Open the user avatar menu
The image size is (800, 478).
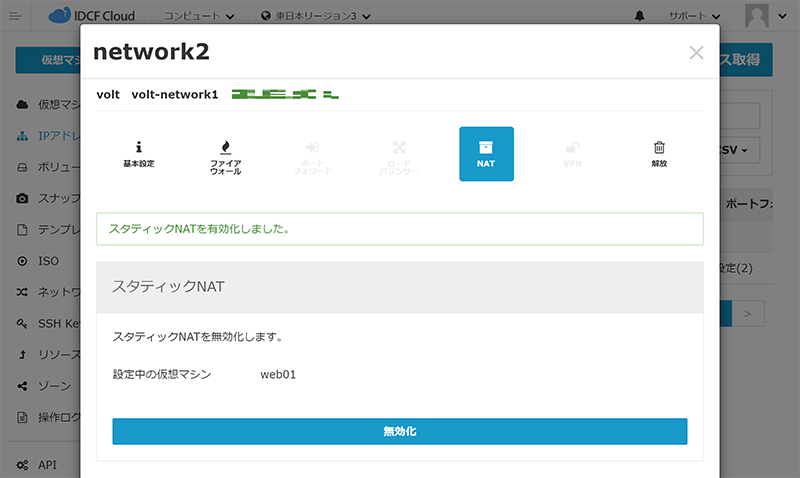click(766, 16)
